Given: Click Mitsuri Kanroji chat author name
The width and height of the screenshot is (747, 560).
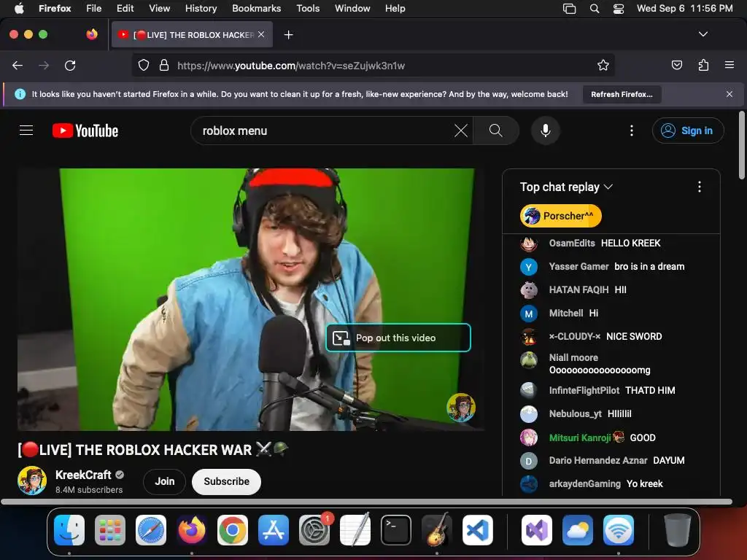Looking at the screenshot, I should [x=580, y=437].
